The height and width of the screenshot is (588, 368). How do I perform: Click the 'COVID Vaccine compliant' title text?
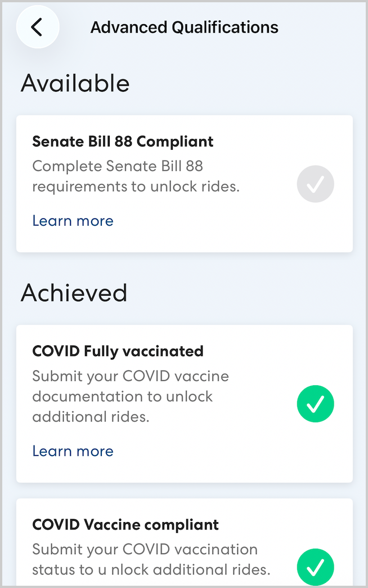coord(125,525)
